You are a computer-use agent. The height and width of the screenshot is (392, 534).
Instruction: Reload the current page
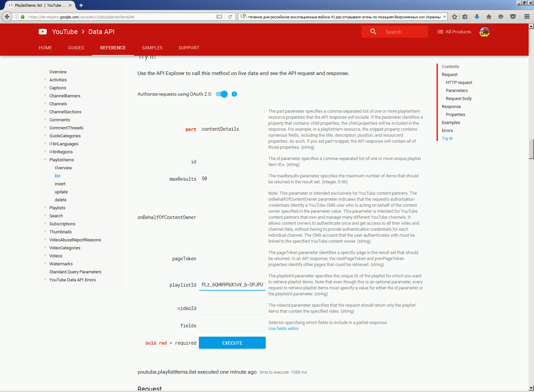coord(230,17)
